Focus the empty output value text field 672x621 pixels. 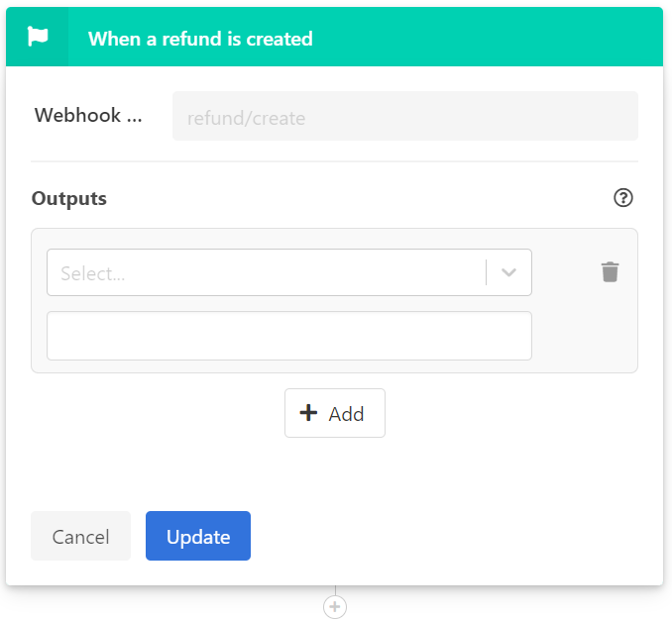[289, 336]
